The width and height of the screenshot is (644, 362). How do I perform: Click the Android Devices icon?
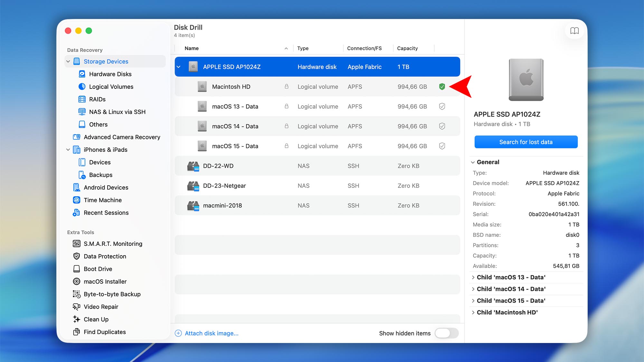pos(77,187)
